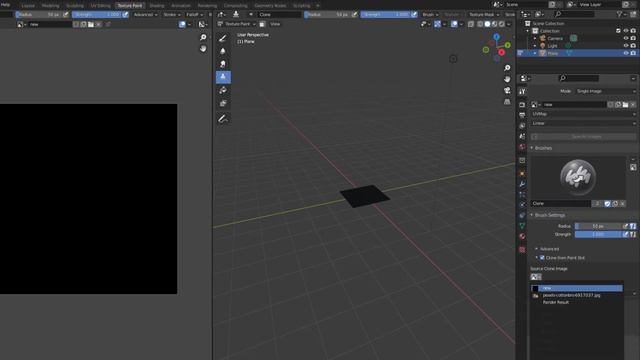Open the Texture Mask dropdown
The image size is (640, 360).
(x=483, y=15)
